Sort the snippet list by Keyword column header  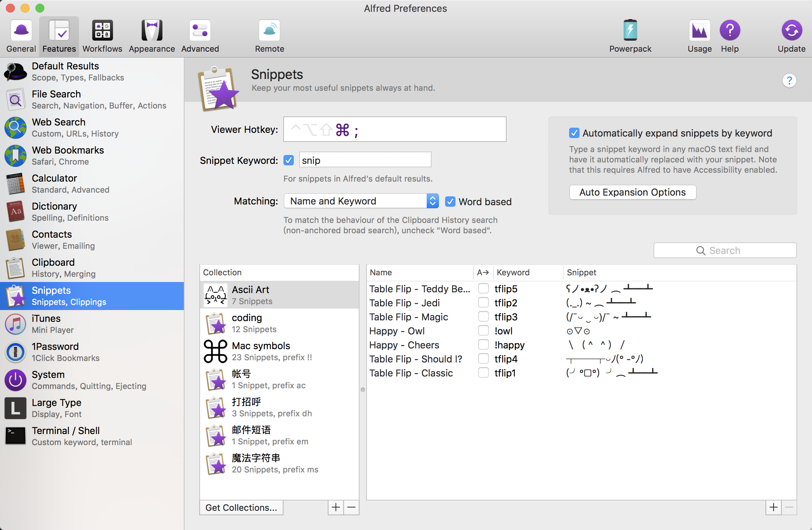pyautogui.click(x=513, y=272)
